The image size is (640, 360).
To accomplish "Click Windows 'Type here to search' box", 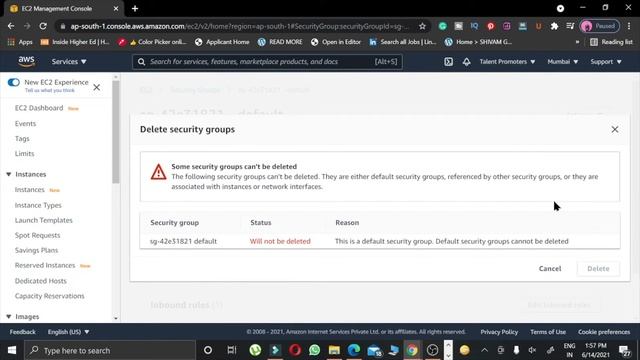I will coord(110,350).
